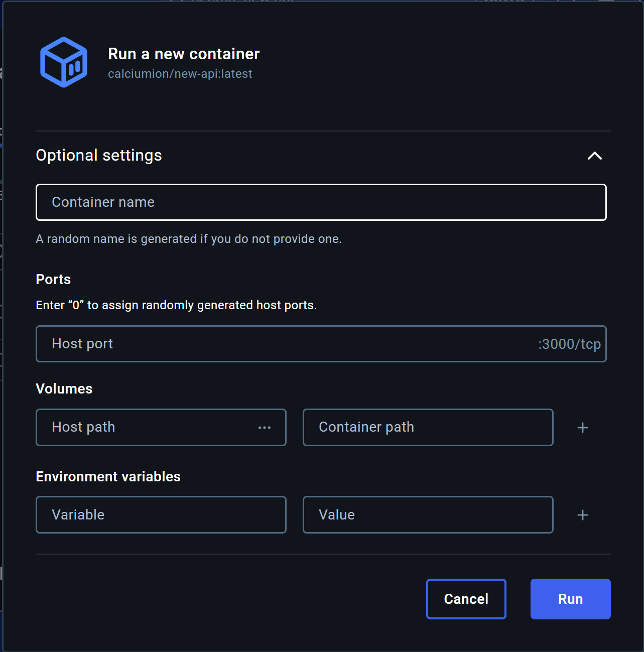The image size is (644, 652).
Task: Click the collapse chevron beside Optional settings
Action: [x=594, y=156]
